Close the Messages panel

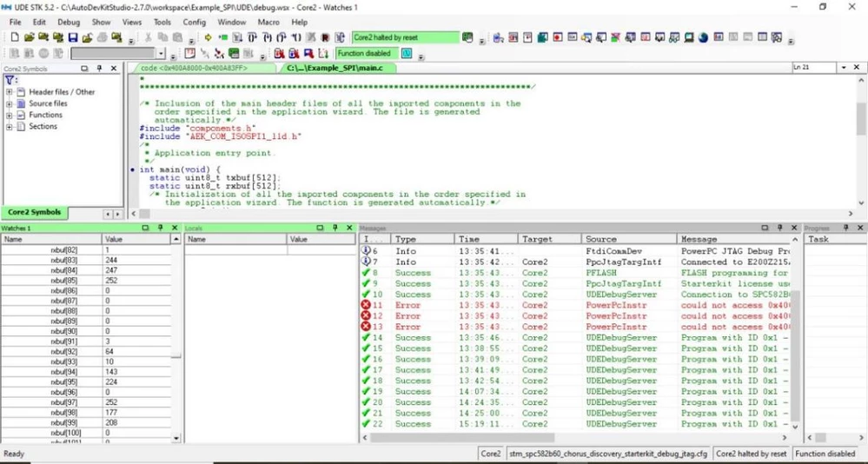(x=794, y=228)
